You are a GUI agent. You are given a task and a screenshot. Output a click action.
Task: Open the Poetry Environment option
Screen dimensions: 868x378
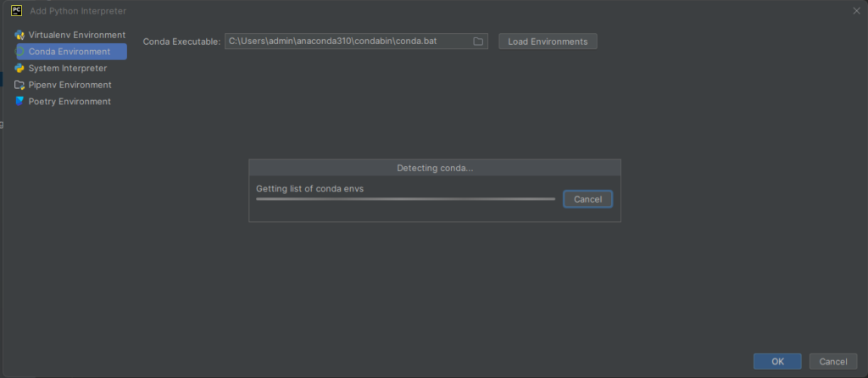click(x=70, y=101)
